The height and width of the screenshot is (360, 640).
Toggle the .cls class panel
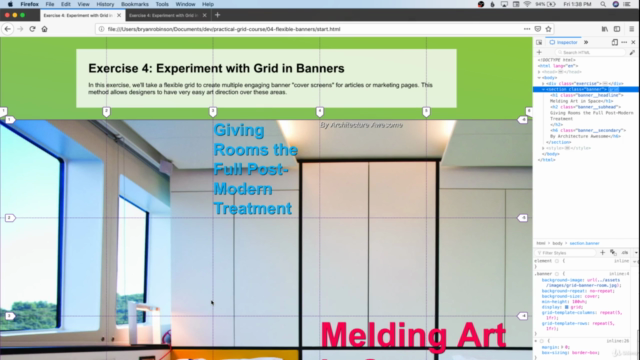(x=624, y=253)
